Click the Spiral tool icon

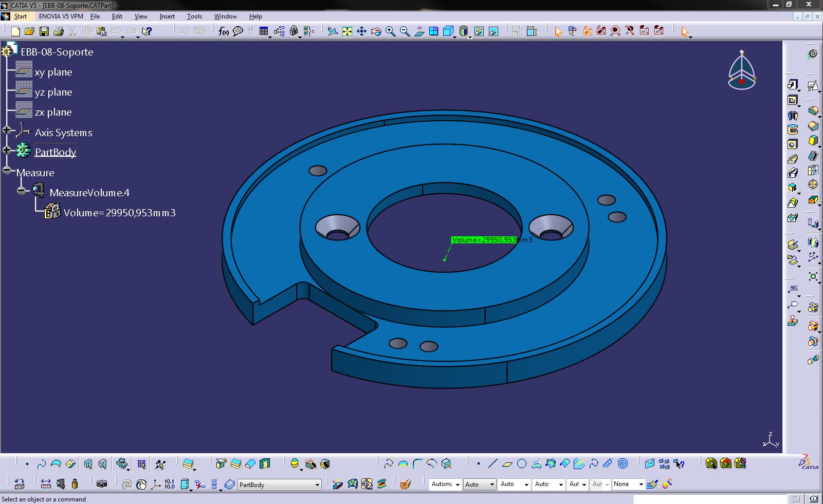point(623,464)
